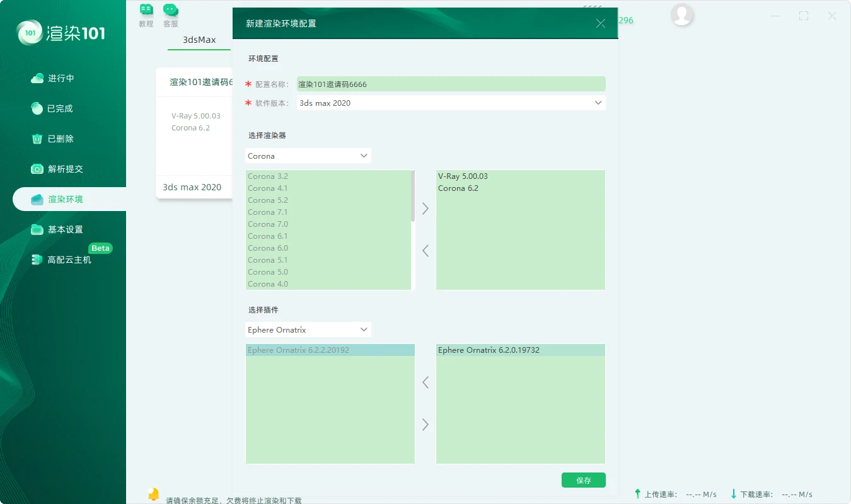Select 渲染环境 in the sidebar
Image resolution: width=851 pixels, height=504 pixels.
click(69, 199)
